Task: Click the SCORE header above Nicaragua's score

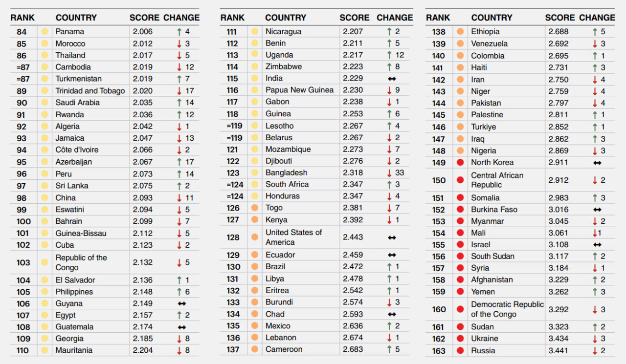Action: pos(355,18)
